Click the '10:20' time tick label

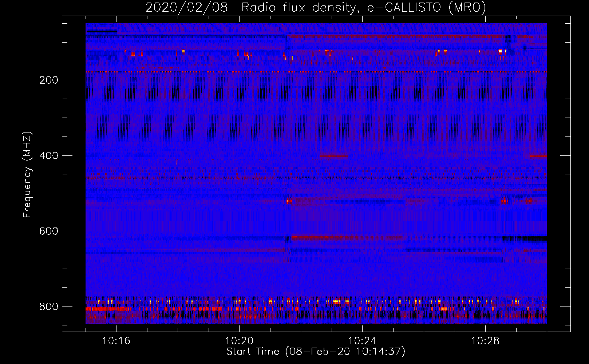point(239,341)
